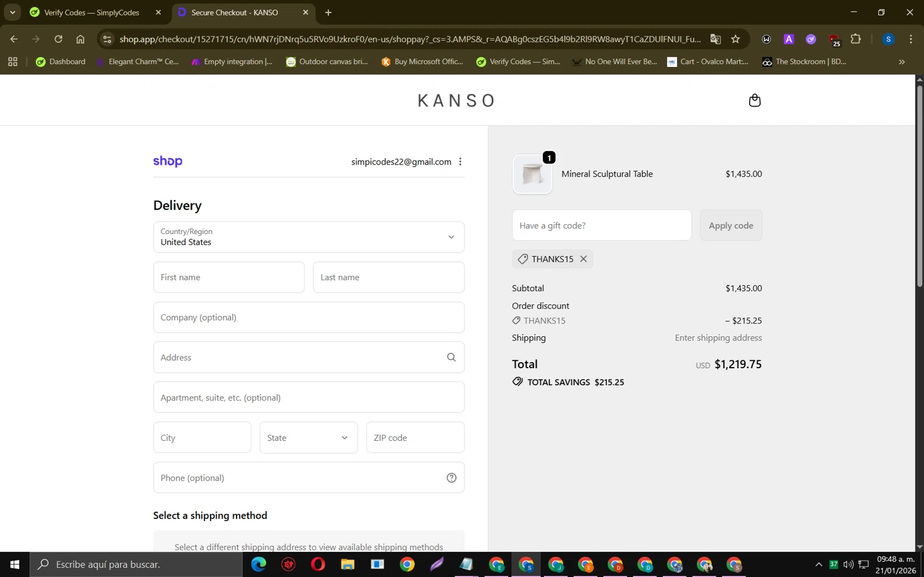
Task: Open Microsoft Edge from the taskbar
Action: [x=259, y=564]
